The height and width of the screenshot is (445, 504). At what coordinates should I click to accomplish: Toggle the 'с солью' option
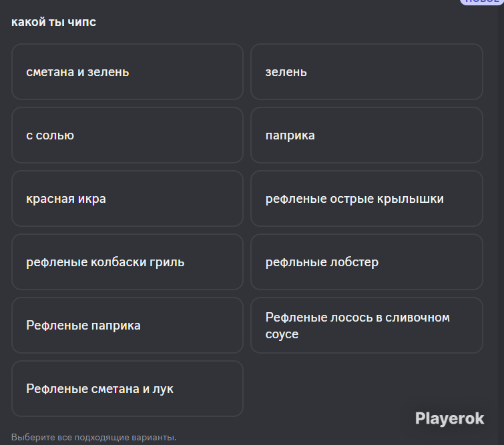tap(128, 135)
